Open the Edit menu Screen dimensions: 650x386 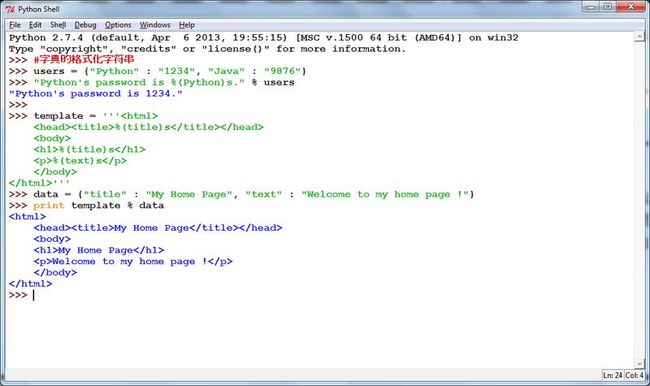(35, 25)
